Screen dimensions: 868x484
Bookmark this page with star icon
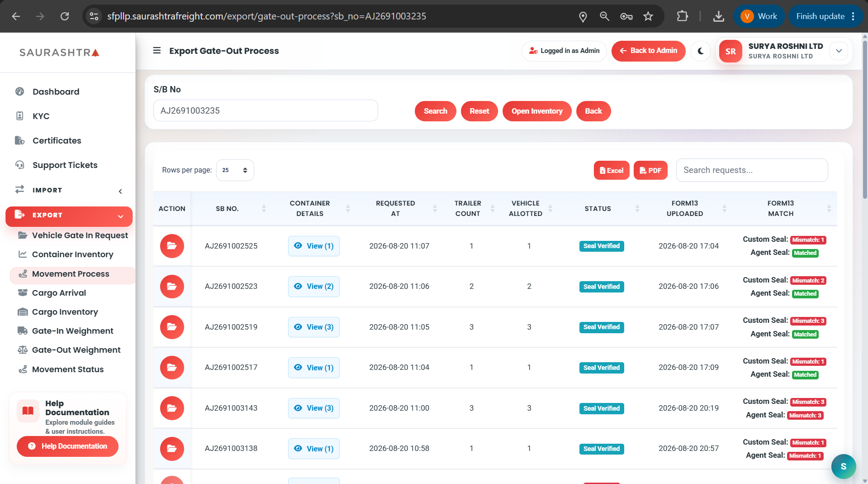[648, 16]
